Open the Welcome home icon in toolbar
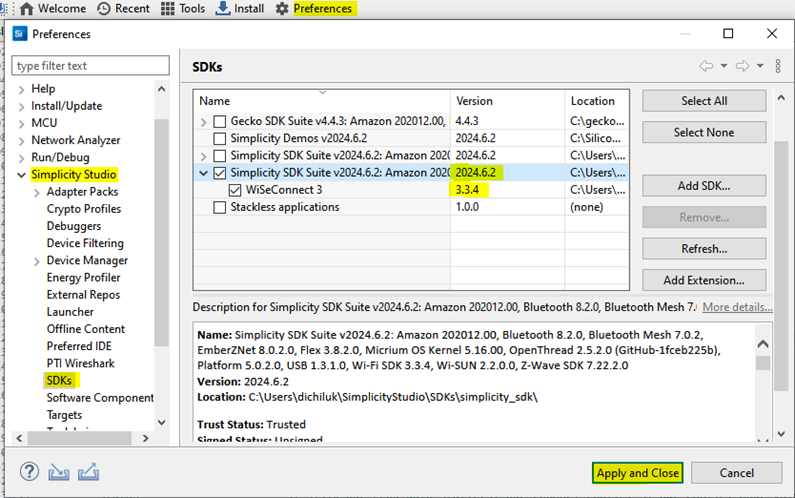The image size is (795, 498). click(26, 9)
